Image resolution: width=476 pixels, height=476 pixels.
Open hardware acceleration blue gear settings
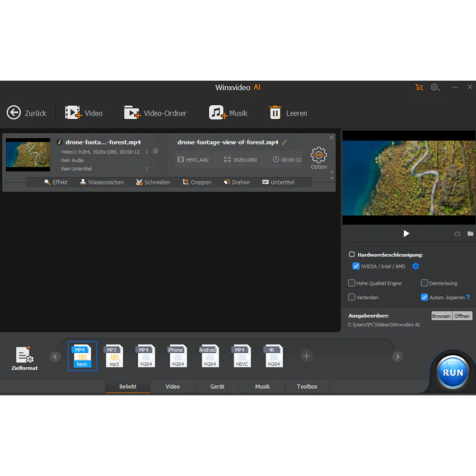point(416,266)
